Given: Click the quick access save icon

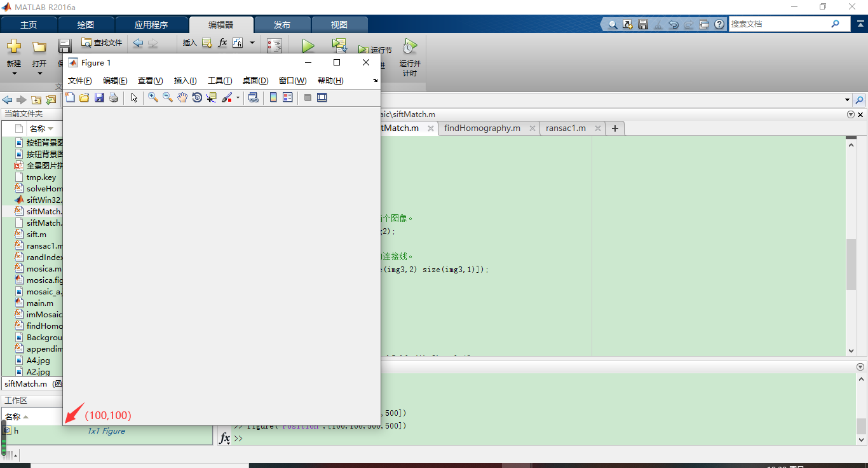Looking at the screenshot, I should tap(643, 24).
